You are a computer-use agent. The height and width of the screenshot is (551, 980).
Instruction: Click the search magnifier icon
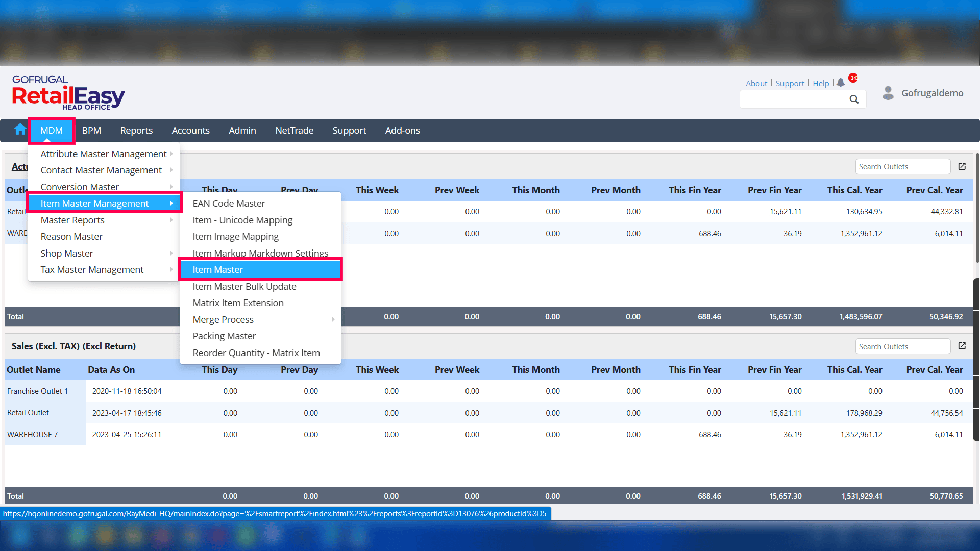coord(854,99)
